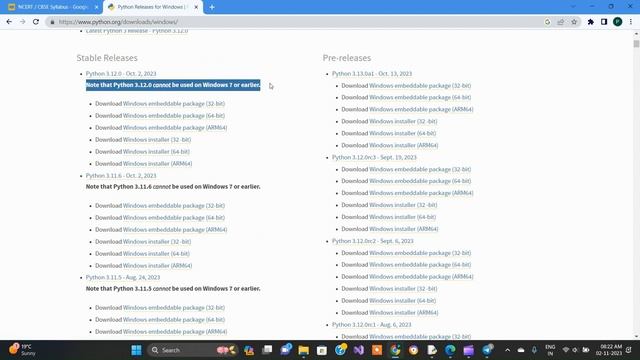
Task: Click the highlighted Python 3.12.0 Windows 7 note
Action: (x=173, y=85)
